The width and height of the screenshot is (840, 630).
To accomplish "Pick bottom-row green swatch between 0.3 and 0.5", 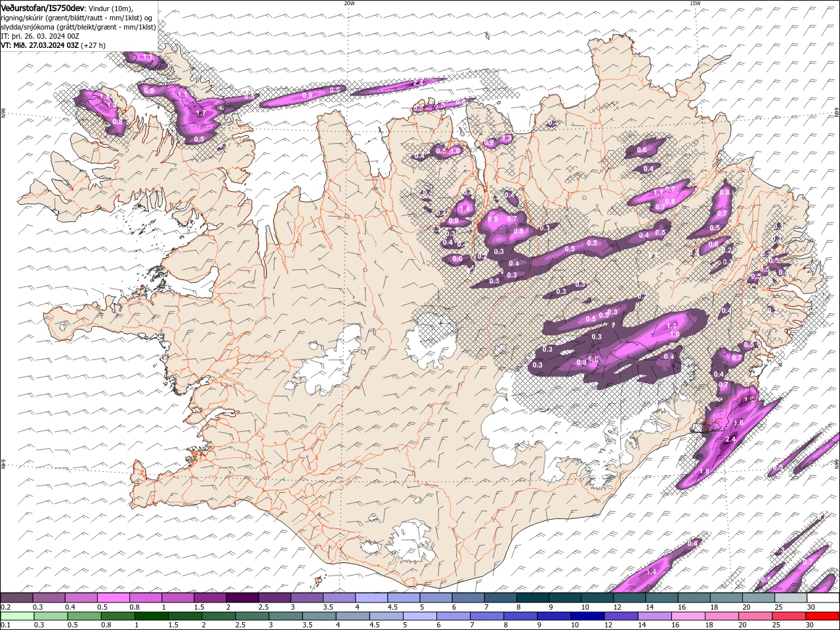I will pyautogui.click(x=51, y=616).
